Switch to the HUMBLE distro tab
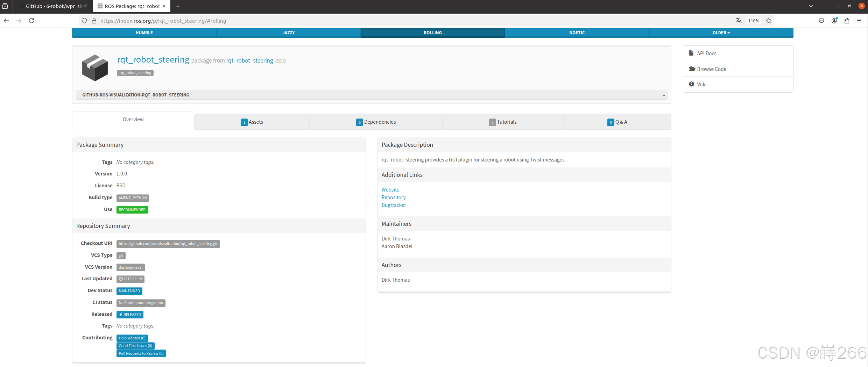Image resolution: width=868 pixels, height=367 pixels. (144, 33)
